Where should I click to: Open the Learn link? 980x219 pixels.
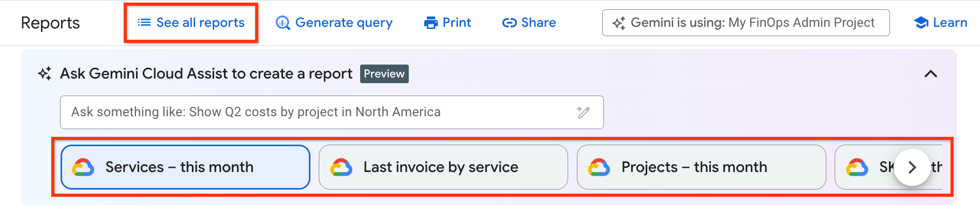click(949, 23)
